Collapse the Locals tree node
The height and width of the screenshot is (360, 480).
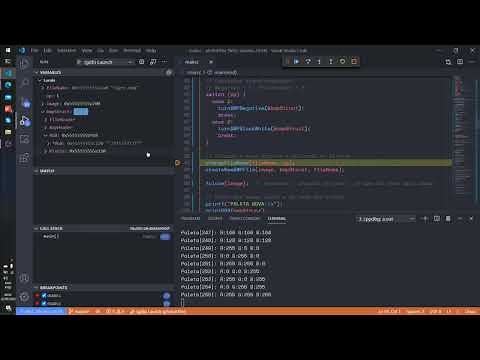(x=49, y=80)
